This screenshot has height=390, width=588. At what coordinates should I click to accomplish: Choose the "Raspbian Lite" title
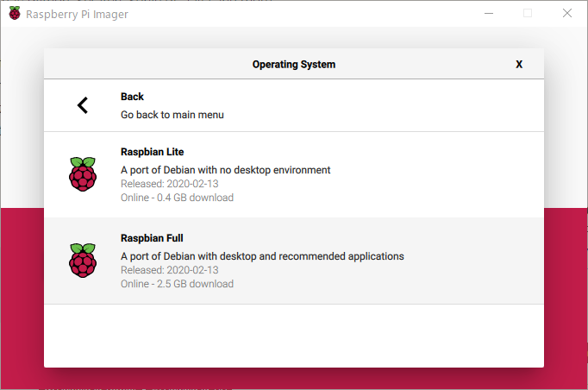pos(152,152)
